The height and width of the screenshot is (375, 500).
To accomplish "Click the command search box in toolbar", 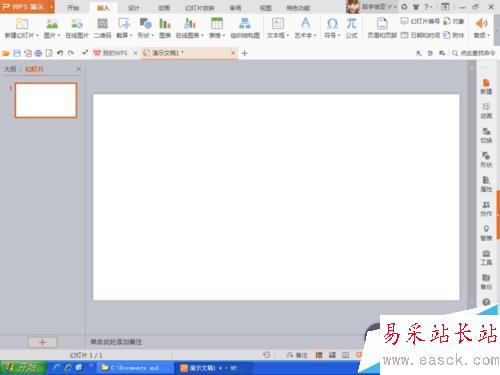I will coord(473,53).
